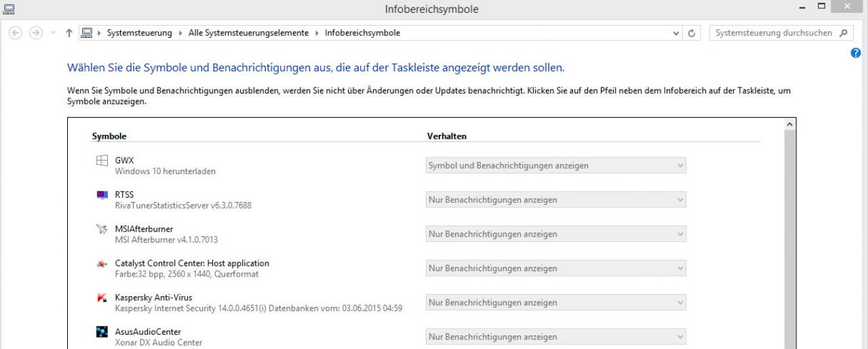This screenshot has width=868, height=349.
Task: Click the list scrollbar up arrow
Action: point(789,125)
